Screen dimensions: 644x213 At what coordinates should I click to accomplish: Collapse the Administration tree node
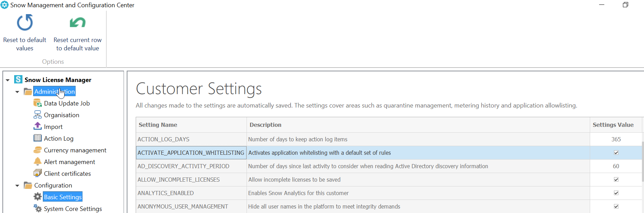click(x=17, y=92)
